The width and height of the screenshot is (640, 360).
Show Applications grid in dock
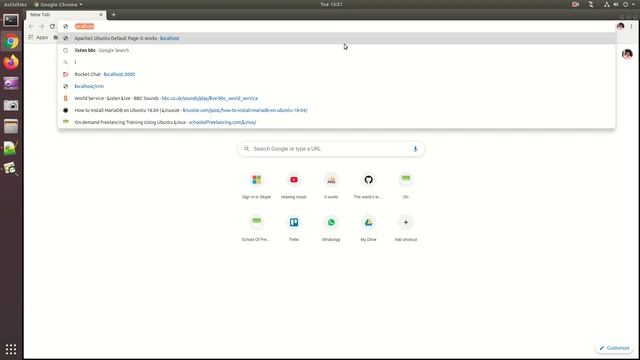pyautogui.click(x=11, y=349)
